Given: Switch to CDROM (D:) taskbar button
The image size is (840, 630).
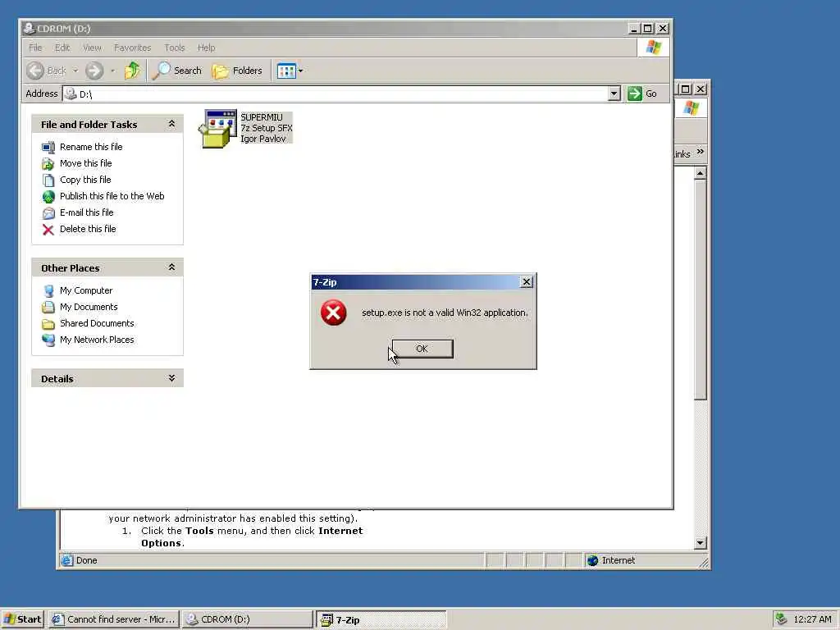Looking at the screenshot, I should click(x=246, y=619).
